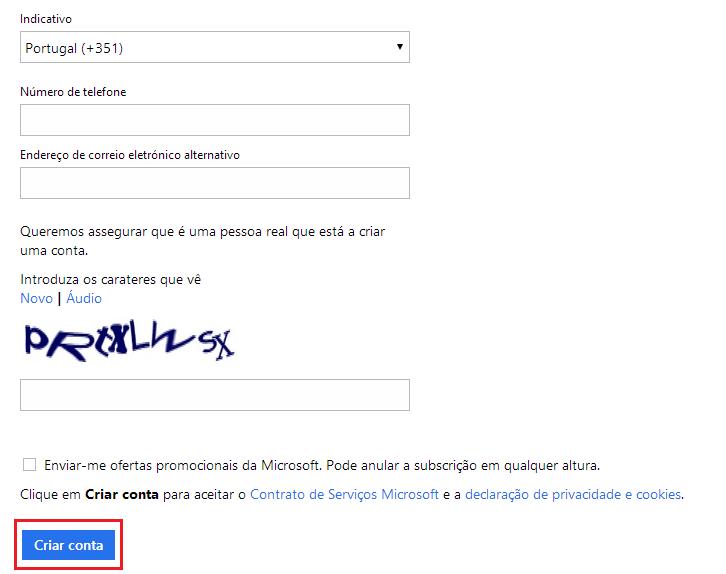Click the 'Enviar-me ofertas promocionais' label text
The image size is (726, 574).
click(x=322, y=465)
